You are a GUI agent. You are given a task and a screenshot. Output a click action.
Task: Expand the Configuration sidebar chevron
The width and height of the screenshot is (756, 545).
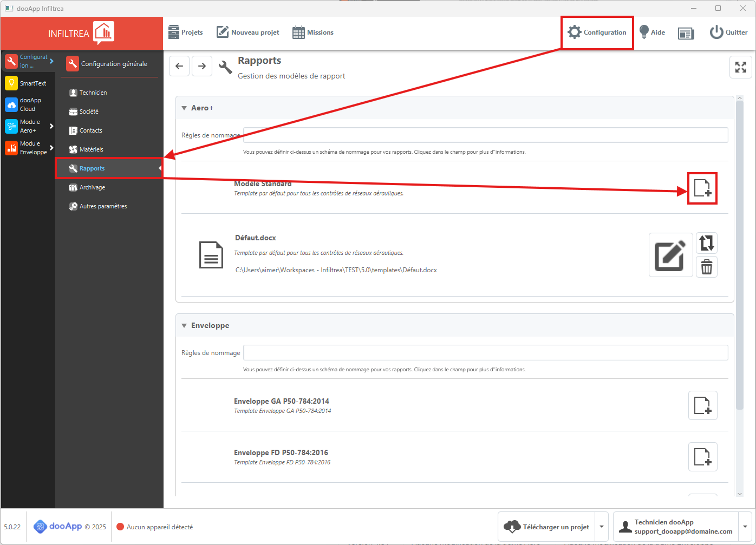(51, 61)
